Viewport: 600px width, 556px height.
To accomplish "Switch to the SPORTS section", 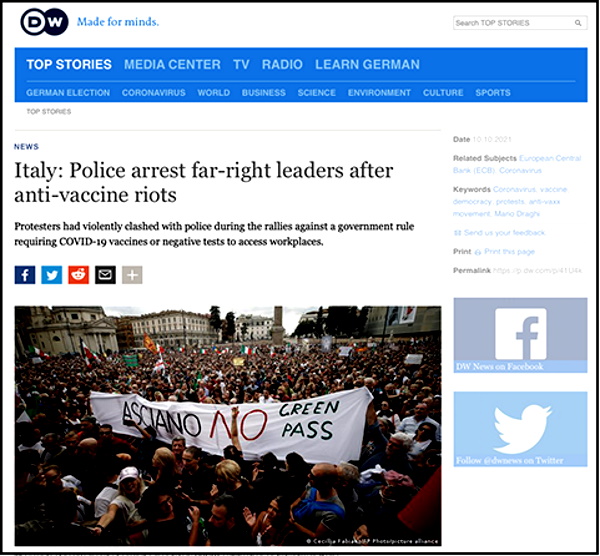I will tap(493, 93).
